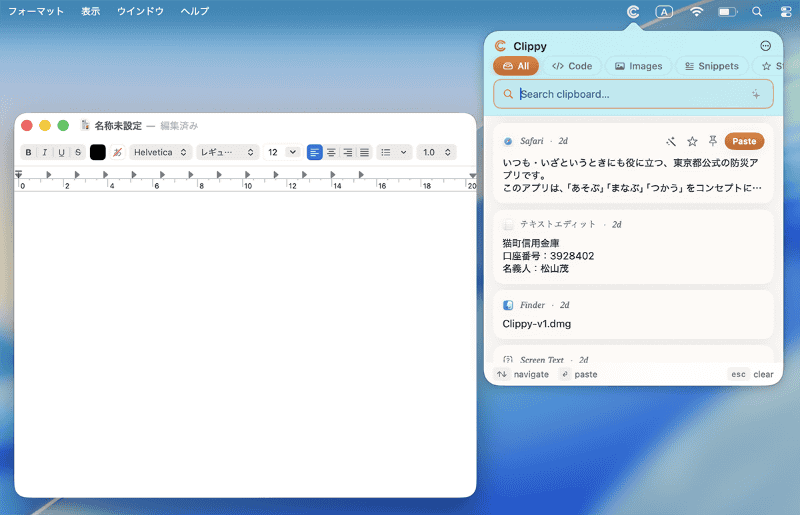Click the Safari app icon on first clip
800x515 pixels.
[508, 141]
